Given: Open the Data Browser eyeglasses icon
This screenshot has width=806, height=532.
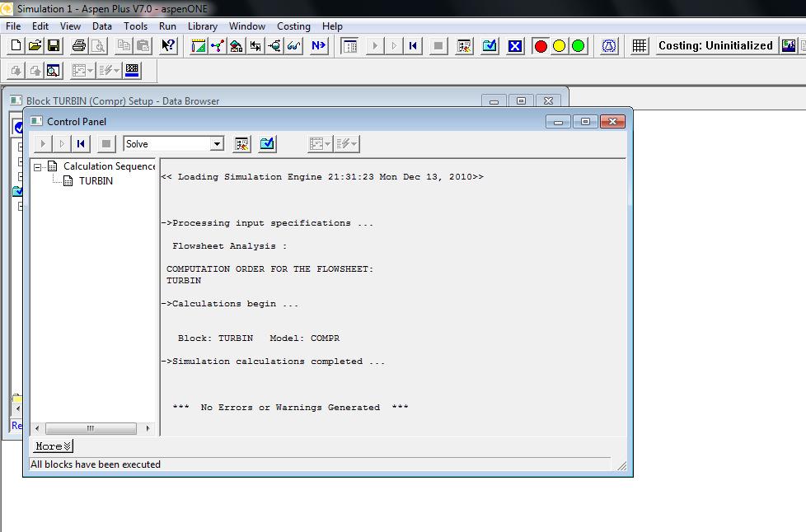Looking at the screenshot, I should pyautogui.click(x=293, y=45).
